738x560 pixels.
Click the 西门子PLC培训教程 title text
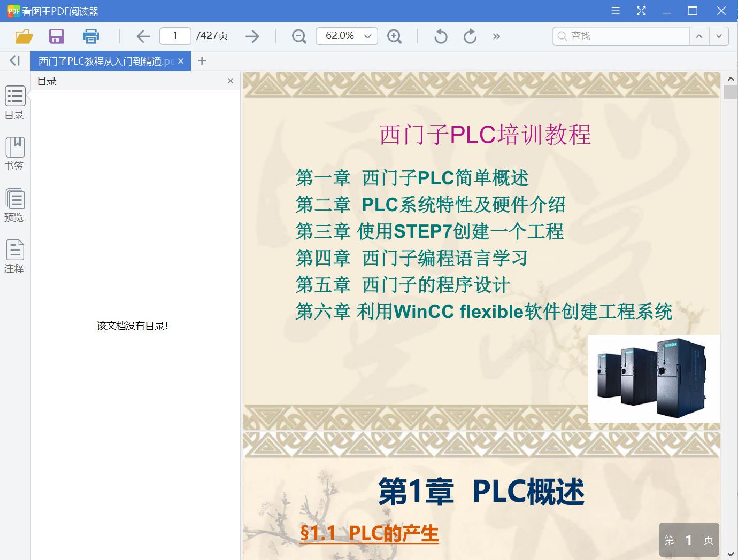pos(485,134)
